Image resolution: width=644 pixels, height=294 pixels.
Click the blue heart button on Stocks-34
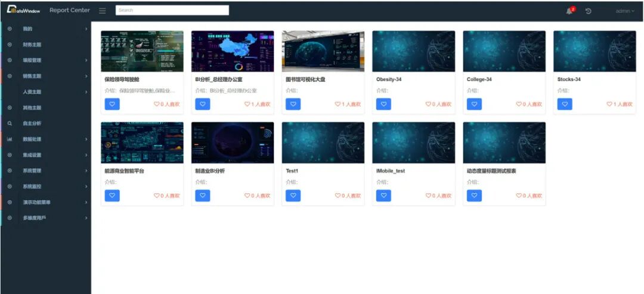pos(565,104)
